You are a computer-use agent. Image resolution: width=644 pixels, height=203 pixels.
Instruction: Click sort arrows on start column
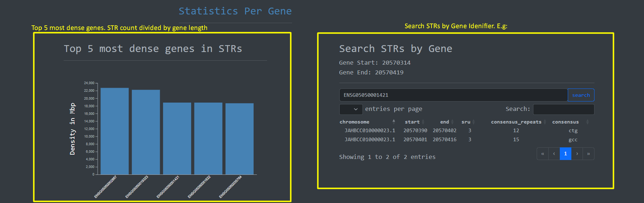[x=423, y=122]
